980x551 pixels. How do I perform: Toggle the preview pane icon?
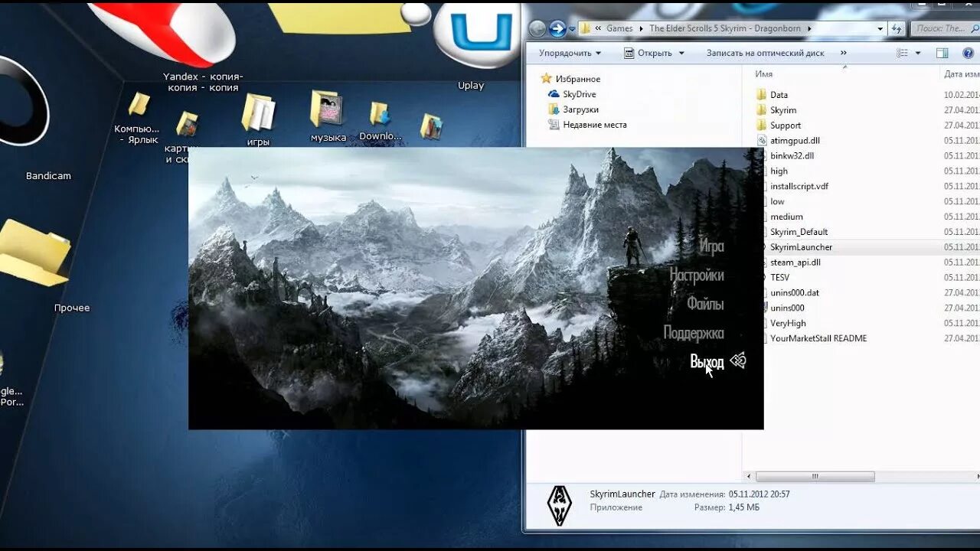click(942, 53)
